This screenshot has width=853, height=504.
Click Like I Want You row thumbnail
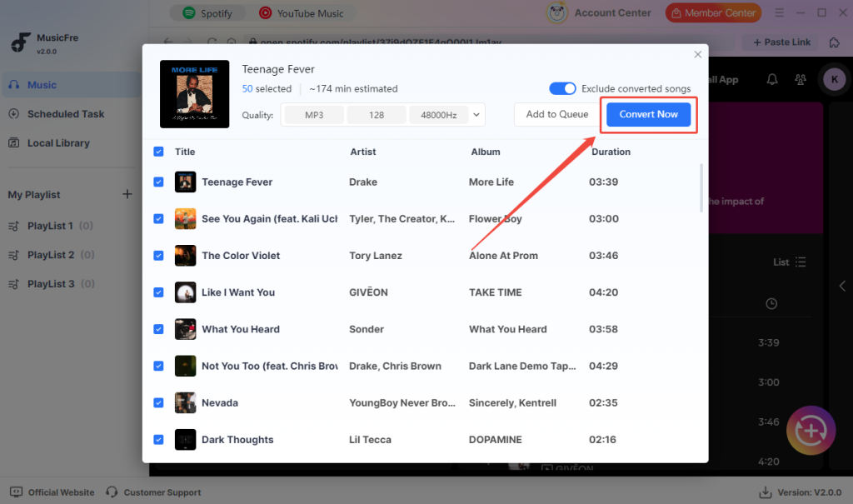pyautogui.click(x=185, y=292)
